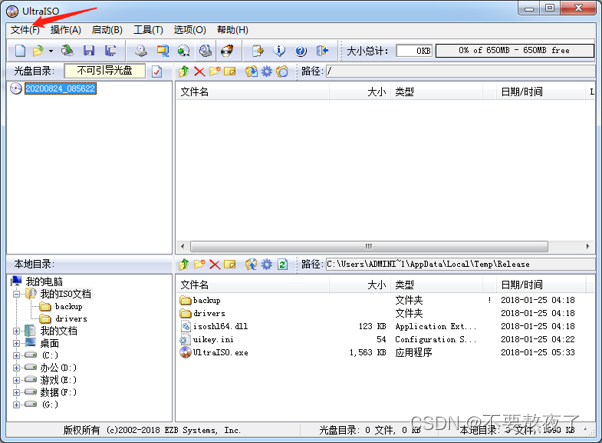Click the boot properties checkmark document icon

tap(157, 71)
